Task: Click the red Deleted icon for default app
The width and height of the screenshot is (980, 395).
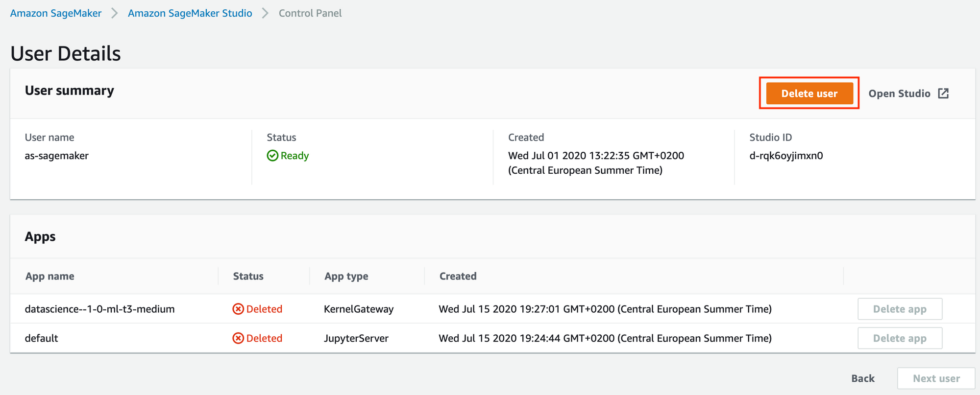Action: click(x=238, y=338)
